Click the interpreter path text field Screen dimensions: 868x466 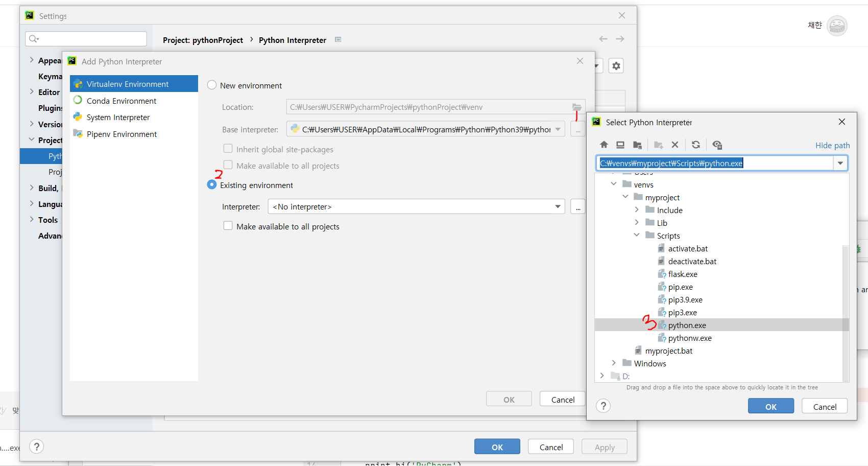point(715,163)
